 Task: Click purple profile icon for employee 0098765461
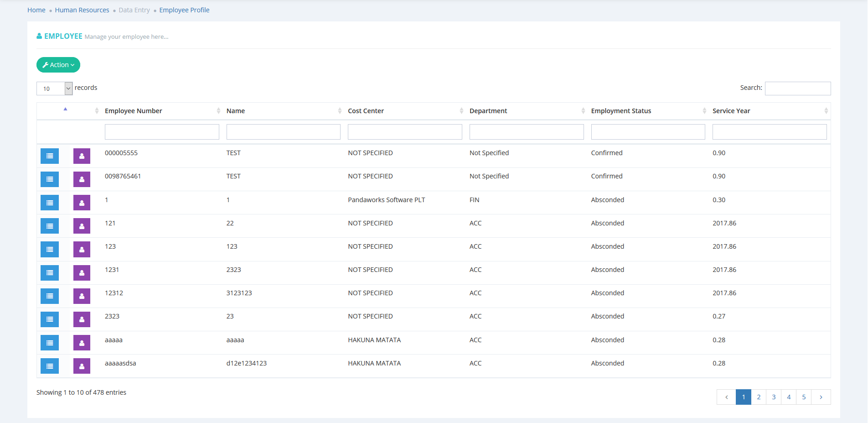82,179
